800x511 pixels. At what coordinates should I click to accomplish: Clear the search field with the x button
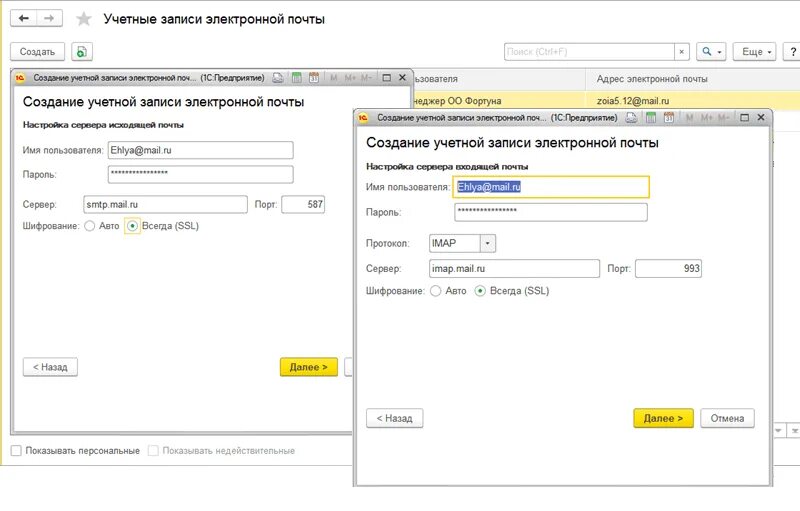pos(682,52)
